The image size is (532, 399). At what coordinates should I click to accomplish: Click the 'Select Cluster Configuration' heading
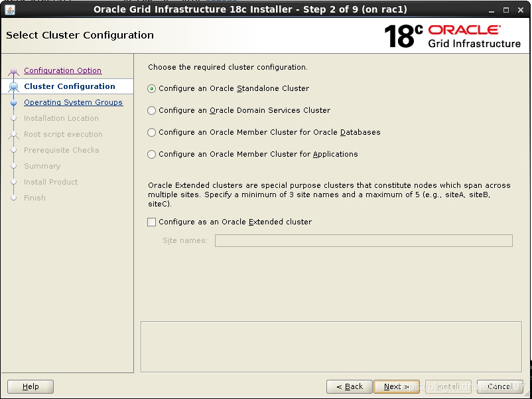(x=80, y=35)
